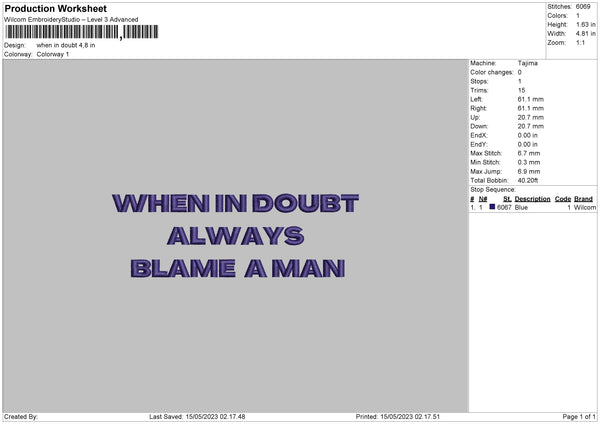Click the Zoom value 1:1
The width and height of the screenshot is (600, 424).
tap(580, 42)
